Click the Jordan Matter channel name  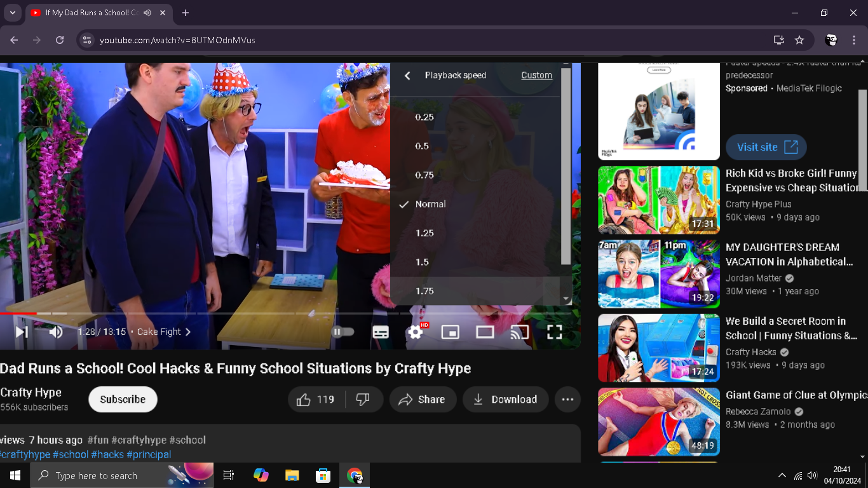pos(753,278)
